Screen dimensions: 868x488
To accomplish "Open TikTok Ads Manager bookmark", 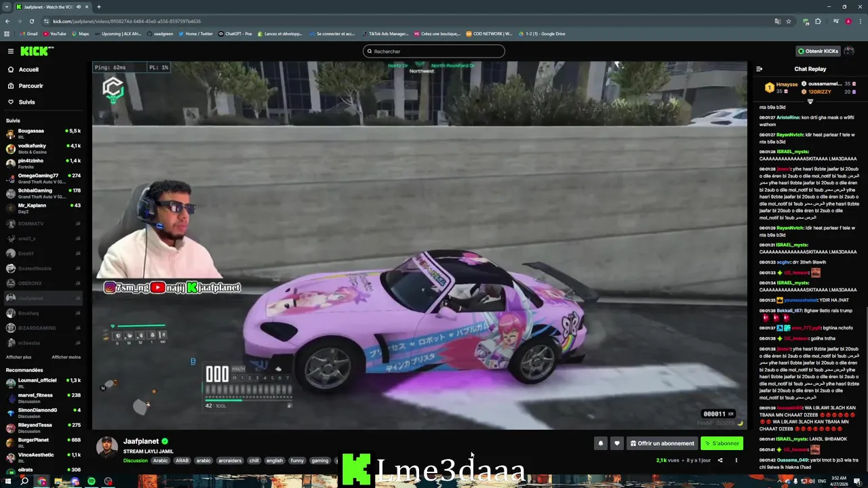I will (386, 33).
